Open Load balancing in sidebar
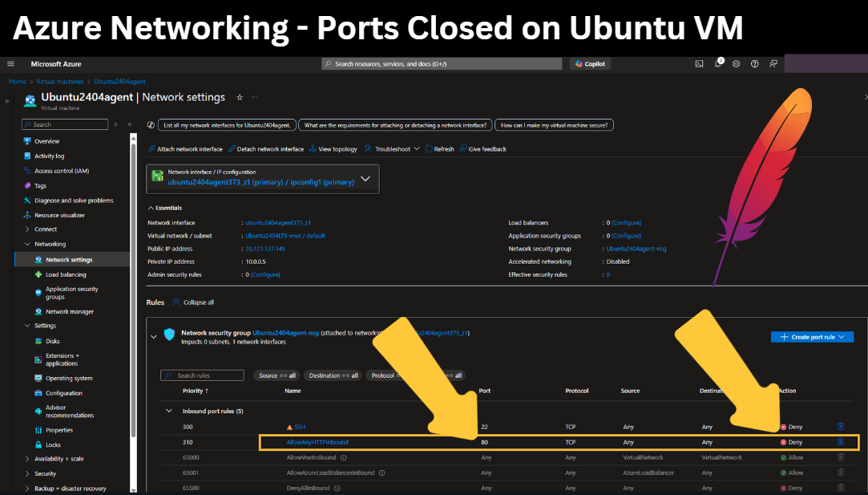868x495 pixels. tap(66, 274)
